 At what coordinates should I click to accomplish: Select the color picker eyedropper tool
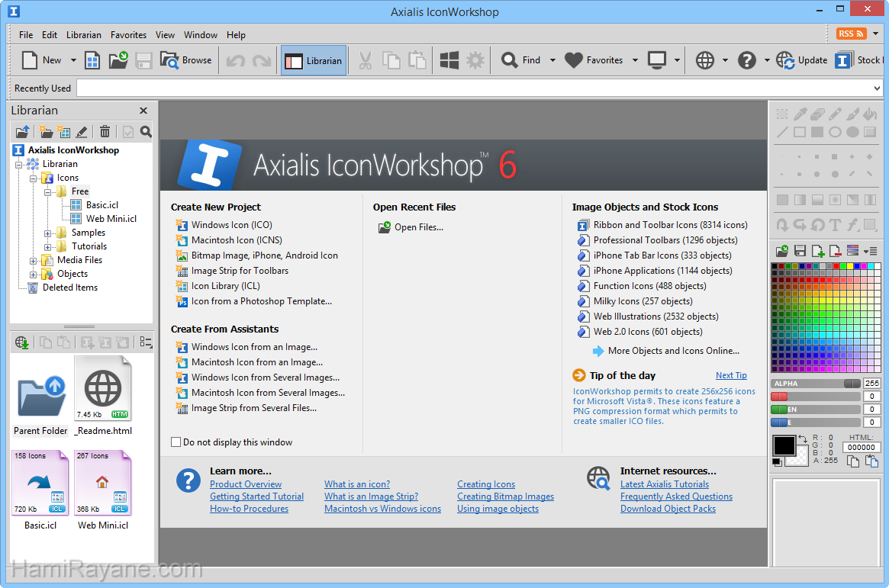[x=800, y=114]
